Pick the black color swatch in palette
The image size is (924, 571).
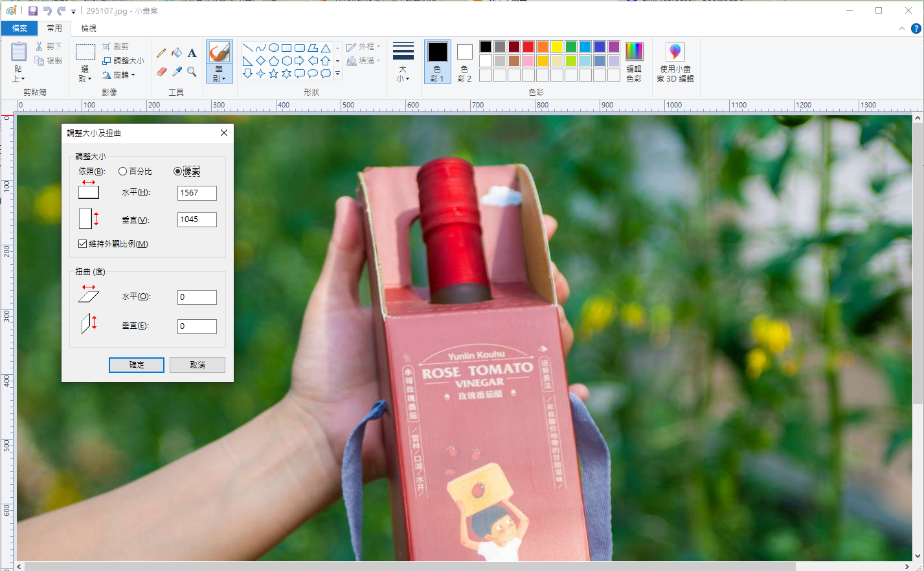pyautogui.click(x=486, y=47)
